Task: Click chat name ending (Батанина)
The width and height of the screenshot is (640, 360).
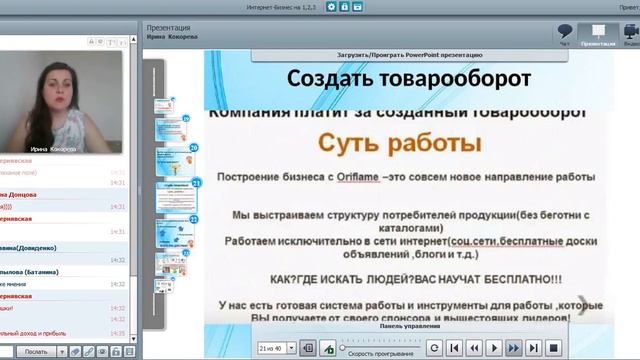Action: (29, 272)
